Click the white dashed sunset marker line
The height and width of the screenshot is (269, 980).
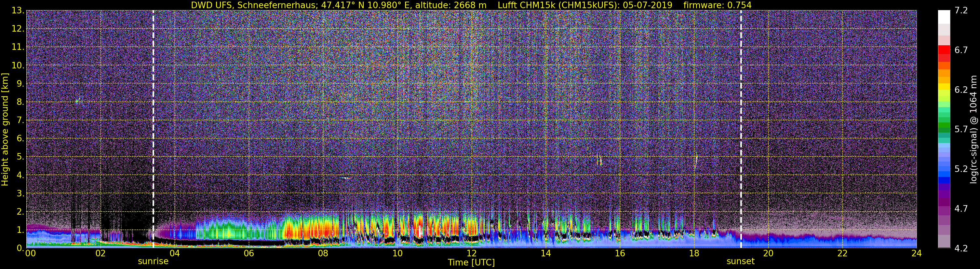741,129
